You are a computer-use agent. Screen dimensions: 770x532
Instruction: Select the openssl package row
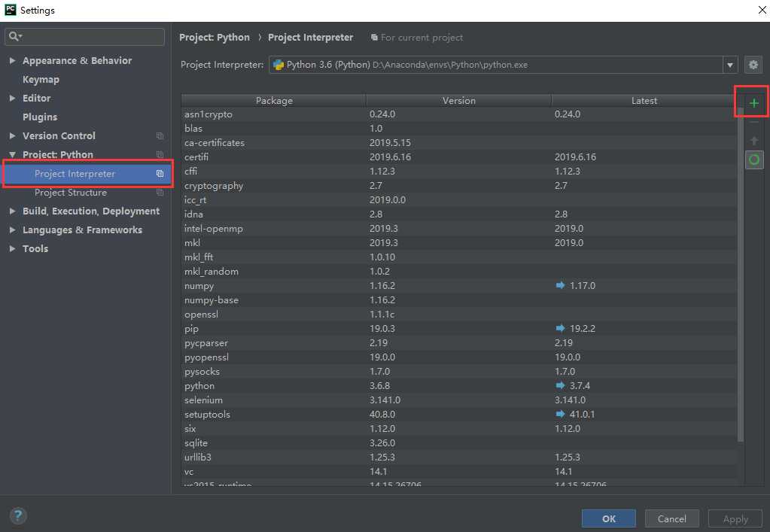pyautogui.click(x=458, y=314)
